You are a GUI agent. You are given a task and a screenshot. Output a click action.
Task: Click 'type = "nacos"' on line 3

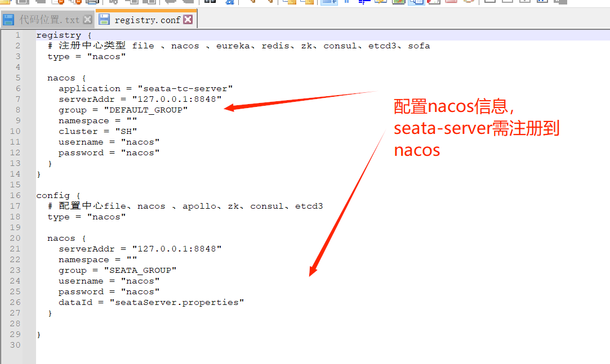(86, 57)
